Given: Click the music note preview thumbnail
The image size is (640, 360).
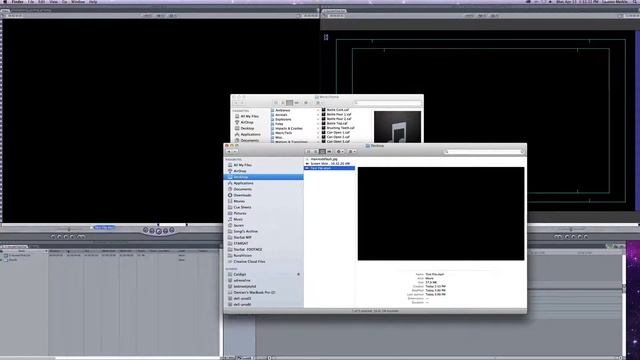Looking at the screenshot, I should (397, 127).
